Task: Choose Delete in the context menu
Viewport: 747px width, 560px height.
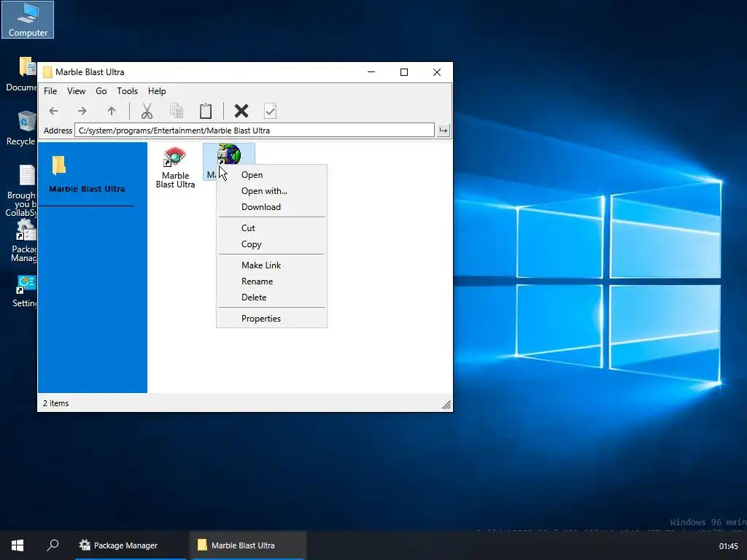Action: [x=271, y=297]
